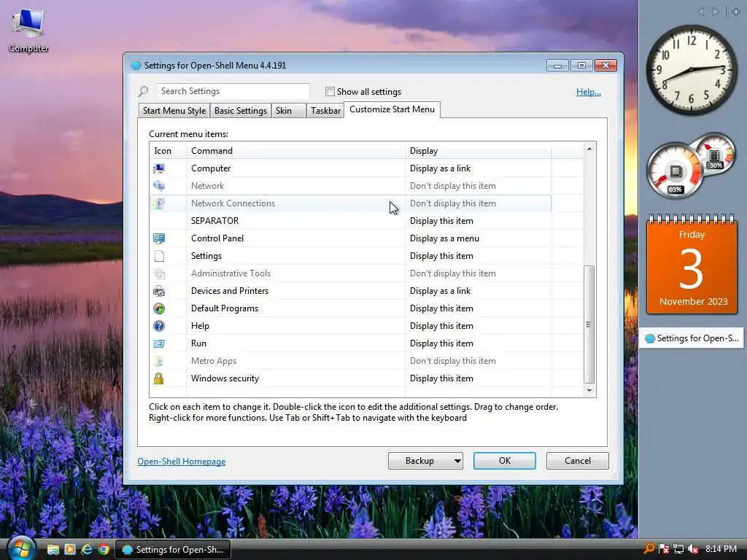Click the analog clock gadget
This screenshot has width=747, height=560.
click(692, 70)
